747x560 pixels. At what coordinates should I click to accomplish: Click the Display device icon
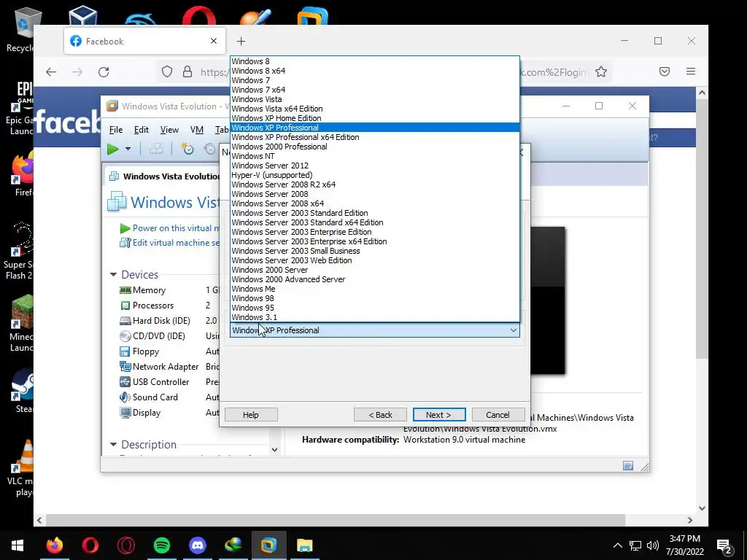125,413
